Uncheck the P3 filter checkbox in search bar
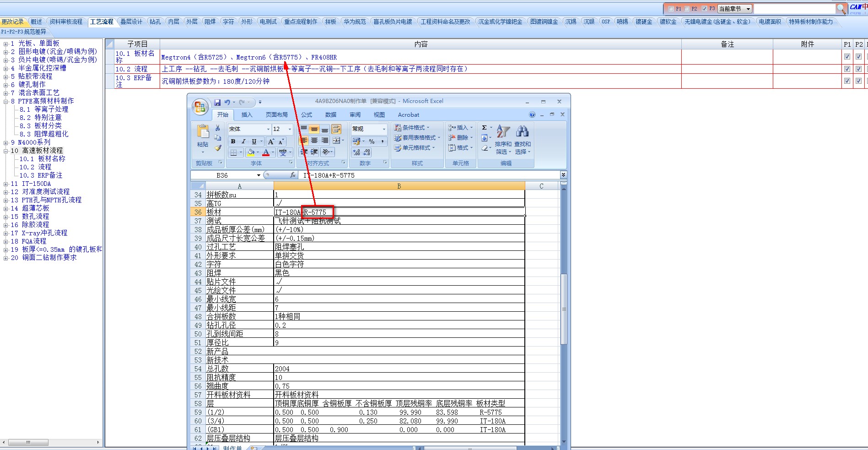 point(704,9)
